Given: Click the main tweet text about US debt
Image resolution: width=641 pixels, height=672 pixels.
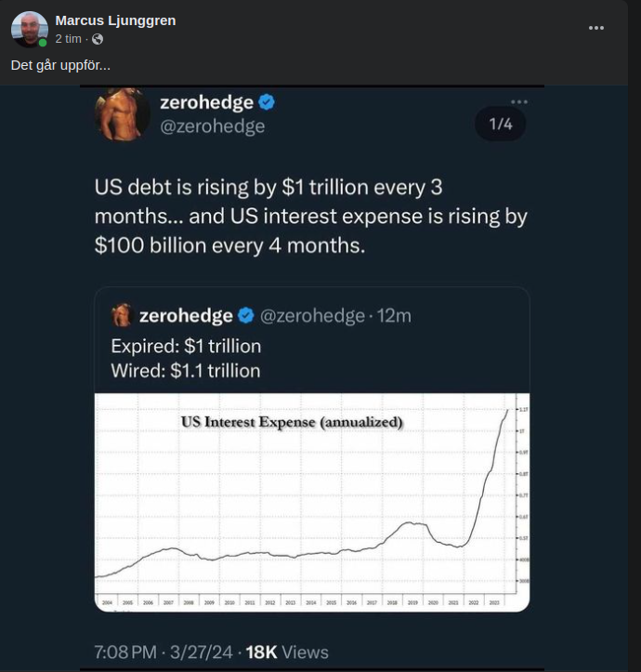Looking at the screenshot, I should (x=310, y=217).
